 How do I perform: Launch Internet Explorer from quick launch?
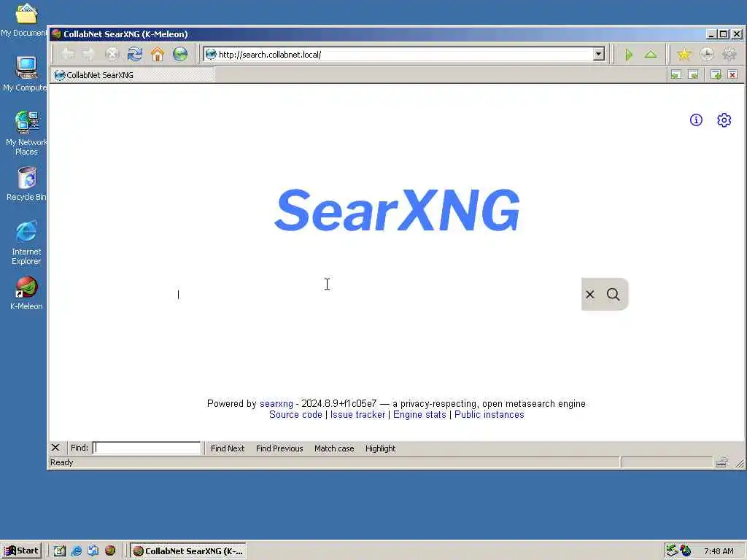76,551
